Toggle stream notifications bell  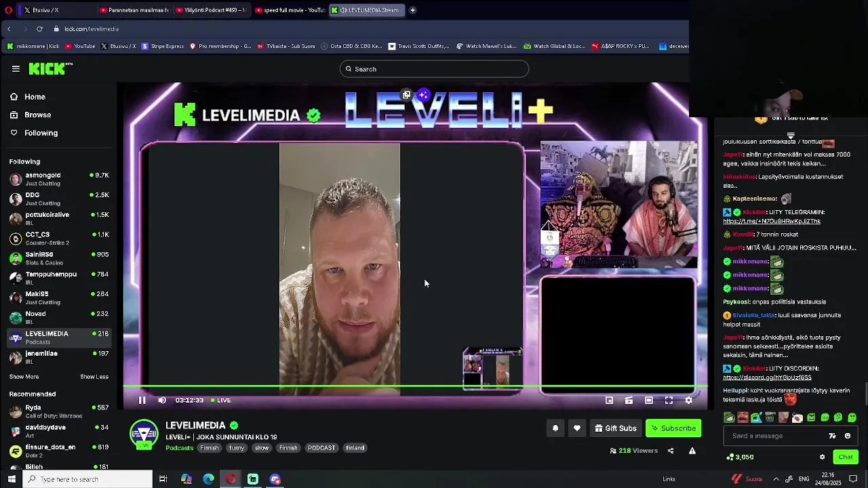pos(555,428)
